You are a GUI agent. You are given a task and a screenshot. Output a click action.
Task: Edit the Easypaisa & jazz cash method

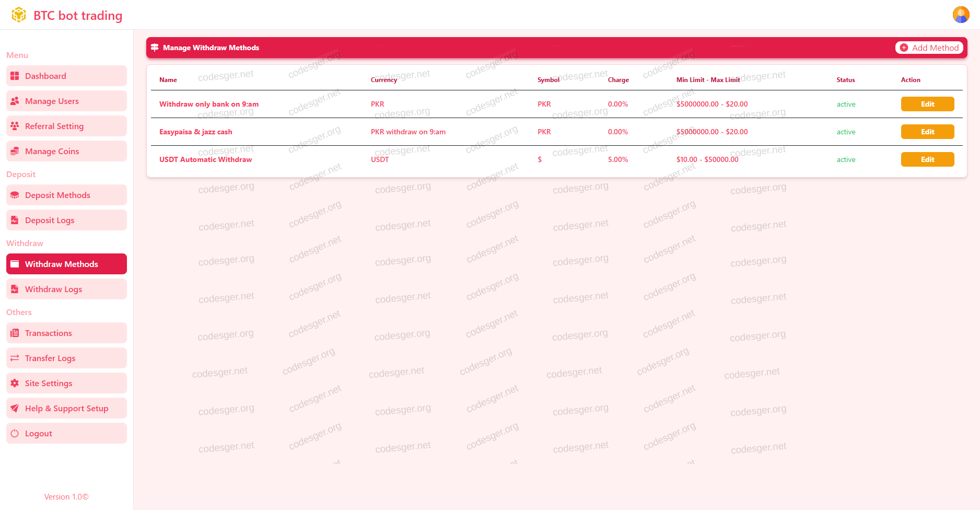click(x=927, y=132)
